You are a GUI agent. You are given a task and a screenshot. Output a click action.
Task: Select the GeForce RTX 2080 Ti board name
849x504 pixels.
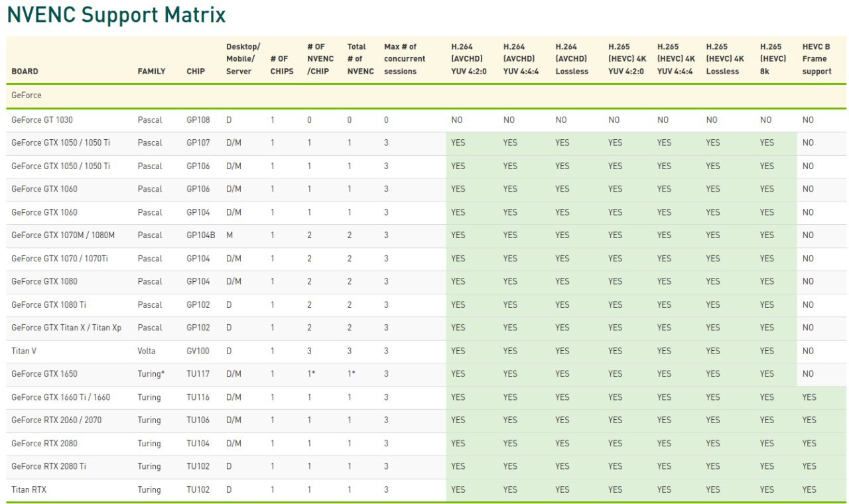(x=48, y=466)
